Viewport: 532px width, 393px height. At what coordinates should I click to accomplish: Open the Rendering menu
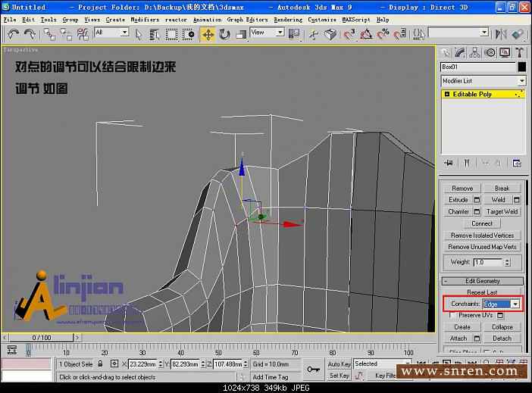[x=287, y=20]
